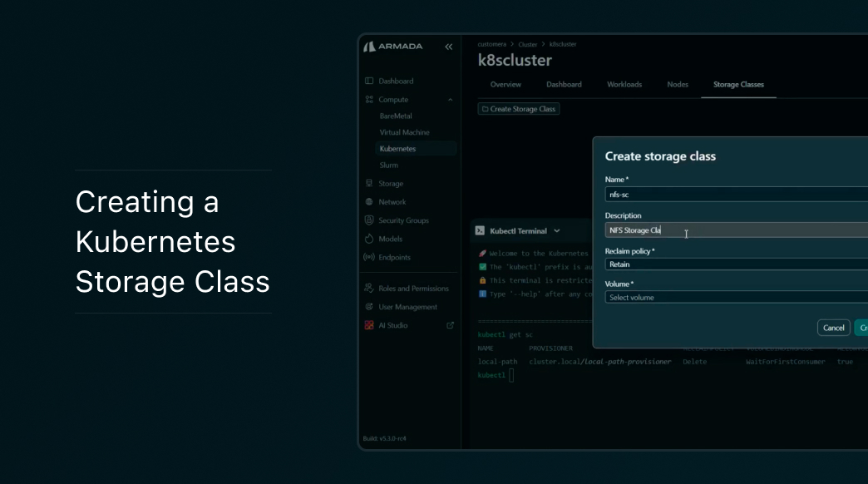Click customera breadcrumb link
This screenshot has width=868, height=484.
pos(491,44)
